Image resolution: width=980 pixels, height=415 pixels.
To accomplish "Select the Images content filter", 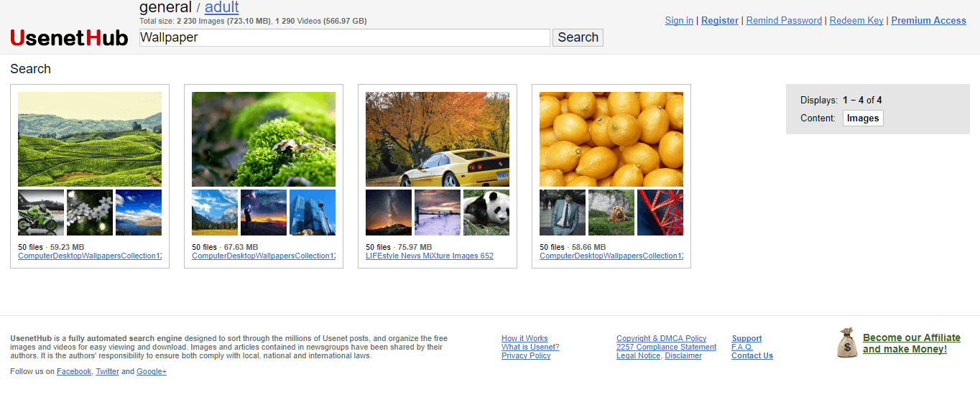I will 863,118.
